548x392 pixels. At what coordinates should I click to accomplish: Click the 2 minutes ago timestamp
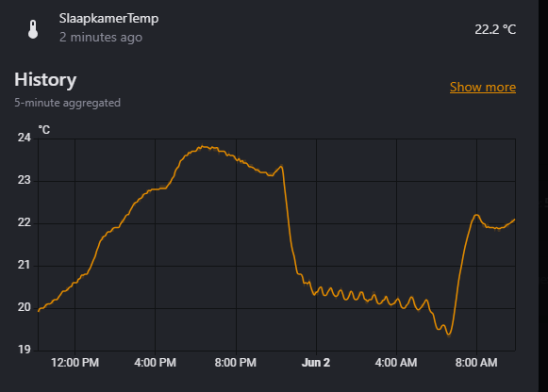click(x=101, y=37)
